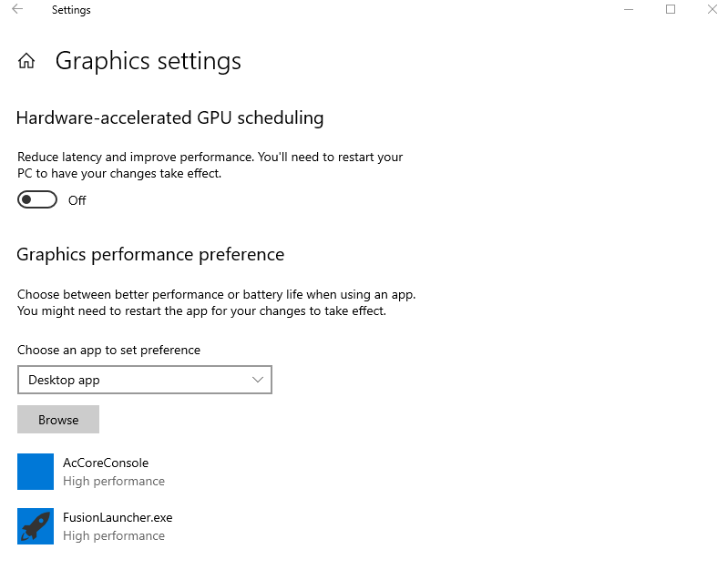Select the AcCoreConsole app entry
Screen dimensions: 728x580
106,463
